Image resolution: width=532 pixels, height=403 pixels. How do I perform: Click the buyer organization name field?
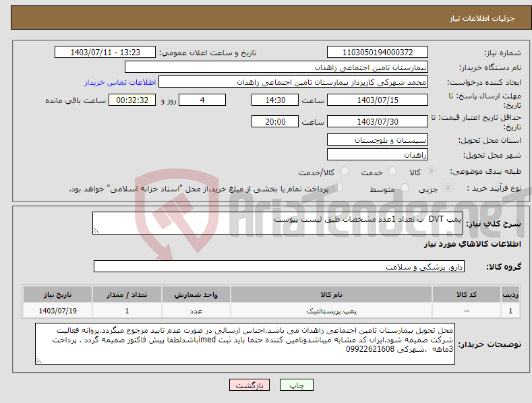point(276,67)
